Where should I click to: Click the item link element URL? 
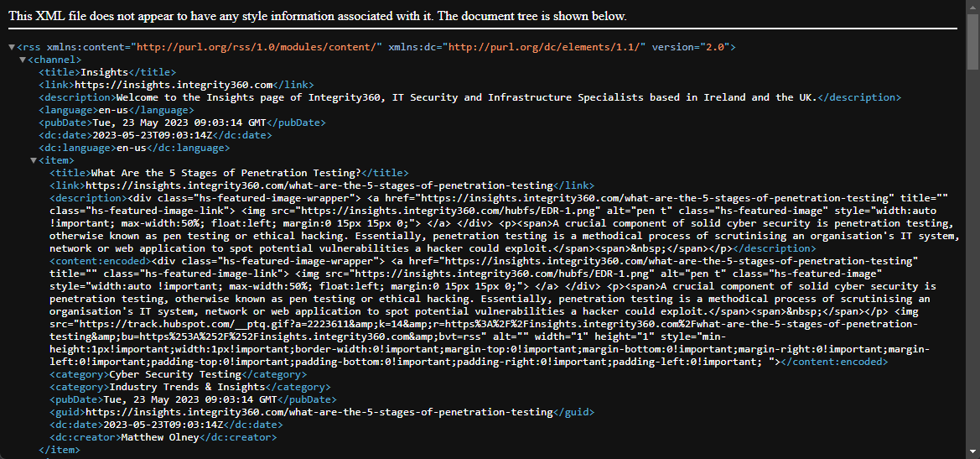click(319, 185)
